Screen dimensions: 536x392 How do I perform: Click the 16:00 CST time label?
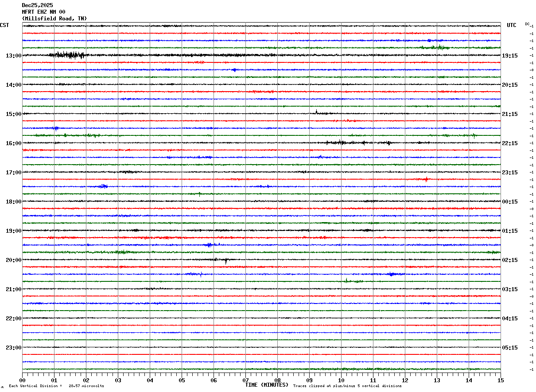(x=13, y=143)
